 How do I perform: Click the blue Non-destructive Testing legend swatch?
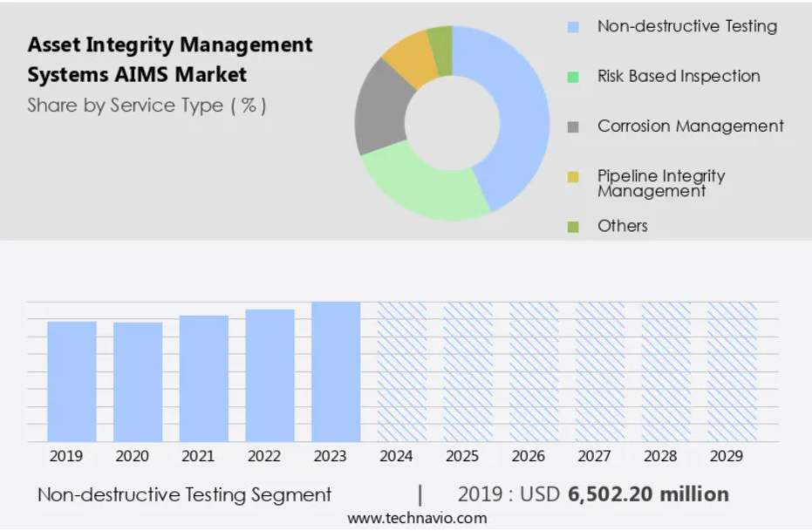point(573,27)
